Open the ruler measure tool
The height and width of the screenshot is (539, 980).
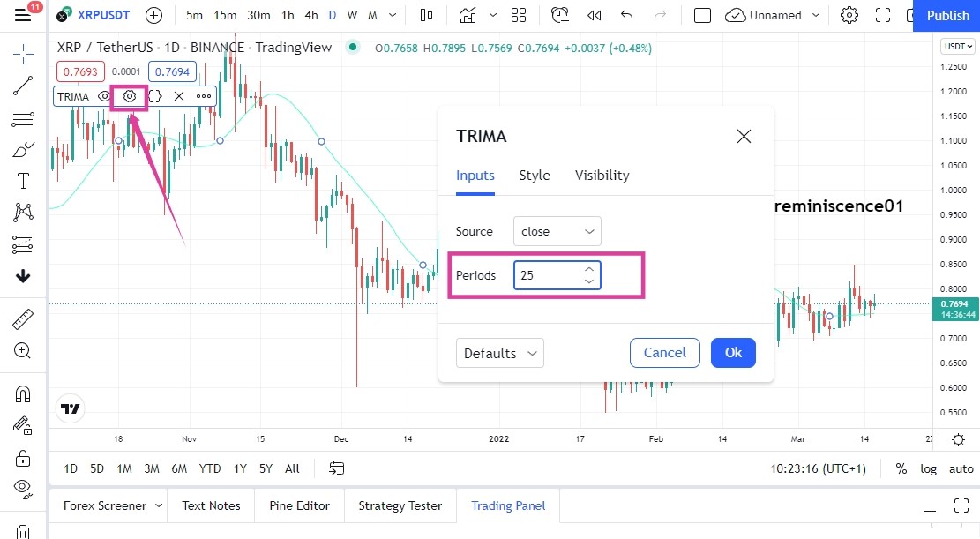coord(23,319)
